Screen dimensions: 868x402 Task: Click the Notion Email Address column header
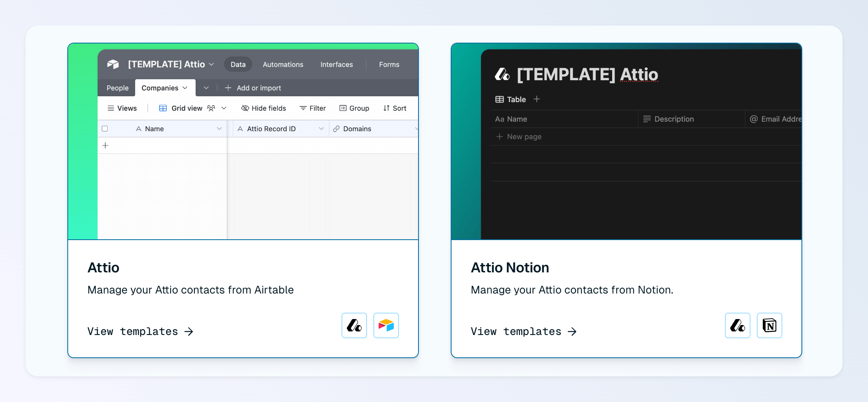click(774, 119)
